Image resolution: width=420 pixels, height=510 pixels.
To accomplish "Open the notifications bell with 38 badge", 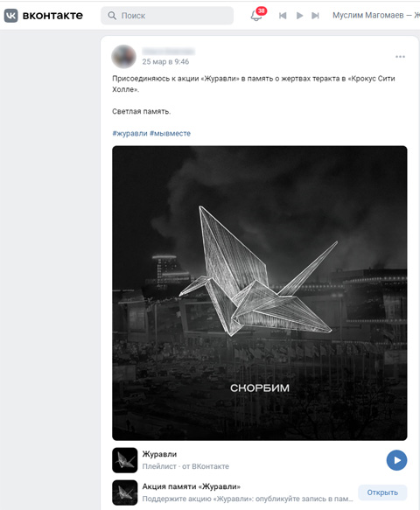I will tap(258, 15).
